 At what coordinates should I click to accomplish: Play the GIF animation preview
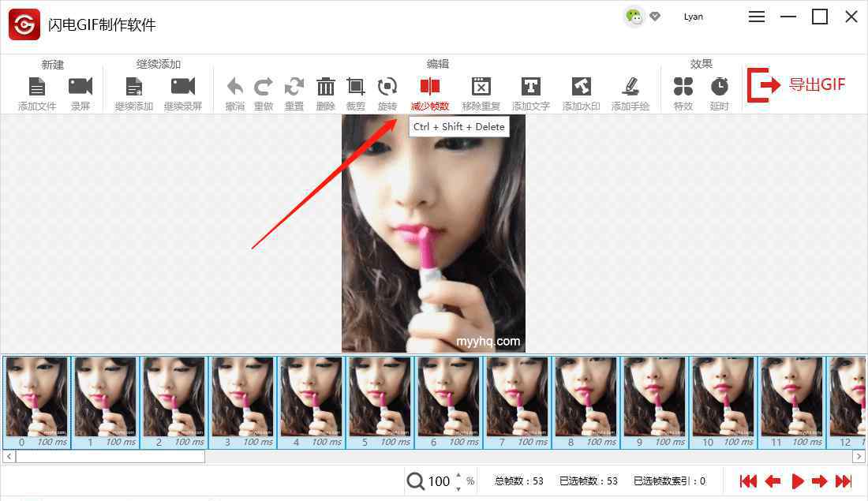pyautogui.click(x=798, y=481)
